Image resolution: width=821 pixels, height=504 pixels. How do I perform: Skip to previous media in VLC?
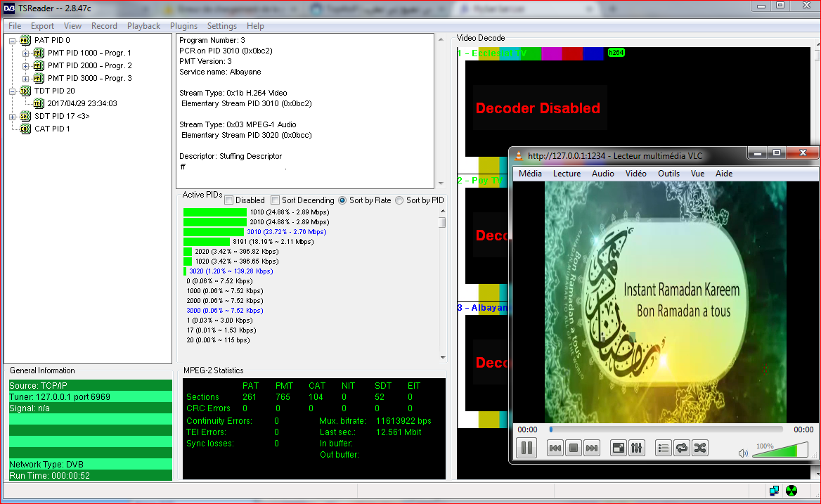click(555, 448)
